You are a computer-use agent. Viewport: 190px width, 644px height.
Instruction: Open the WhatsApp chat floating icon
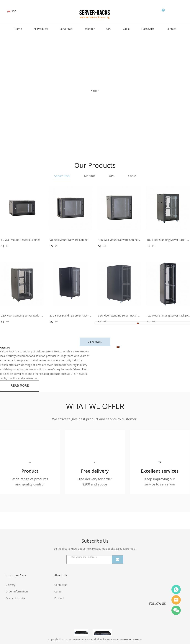pyautogui.click(x=176, y=589)
